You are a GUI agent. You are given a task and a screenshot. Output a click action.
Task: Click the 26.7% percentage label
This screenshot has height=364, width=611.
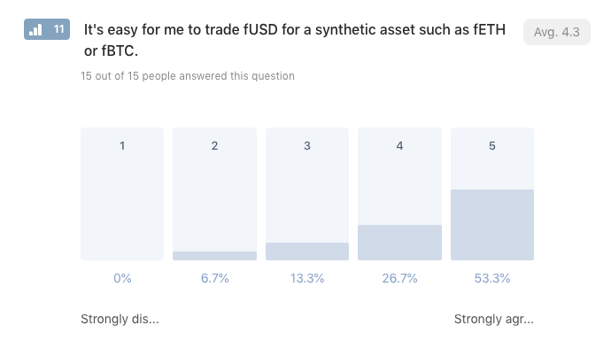coord(399,278)
